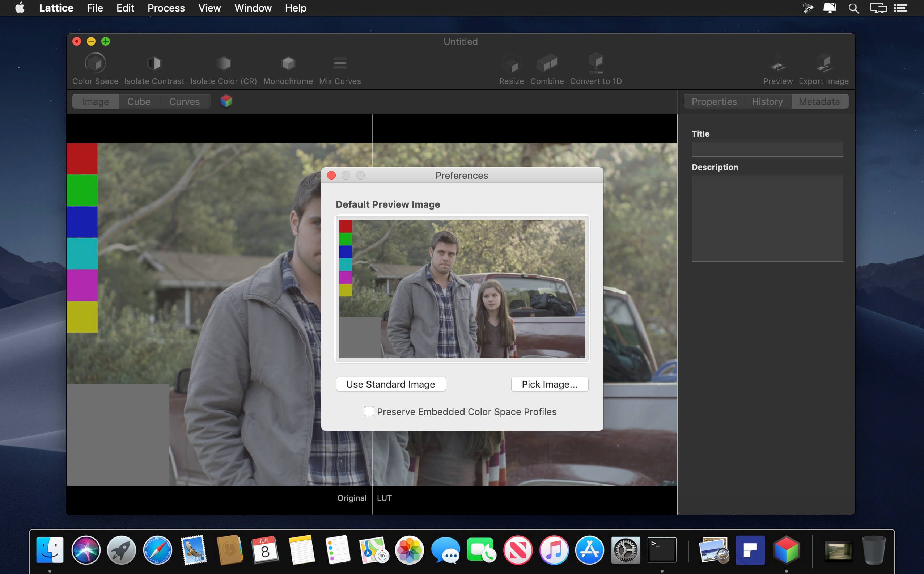Switch to the Curves view tab
Image resolution: width=924 pixels, height=574 pixels.
pyautogui.click(x=185, y=101)
